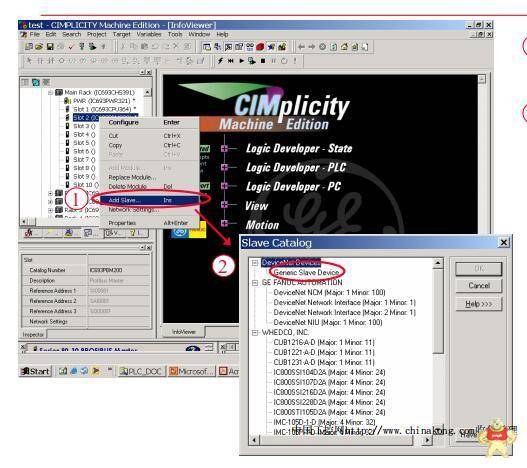Click the Home icon in InfoViewer toolbar
The height and width of the screenshot is (468, 527).
344,47
